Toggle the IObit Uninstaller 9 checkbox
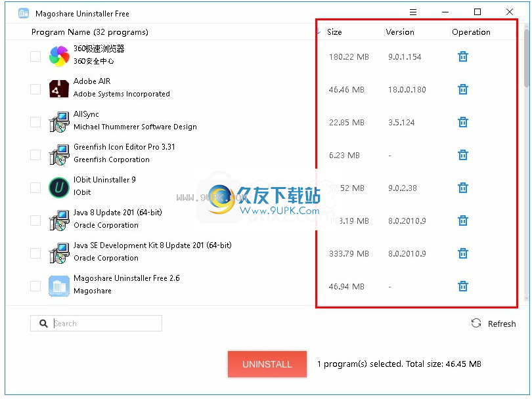The width and height of the screenshot is (532, 399). click(x=35, y=188)
